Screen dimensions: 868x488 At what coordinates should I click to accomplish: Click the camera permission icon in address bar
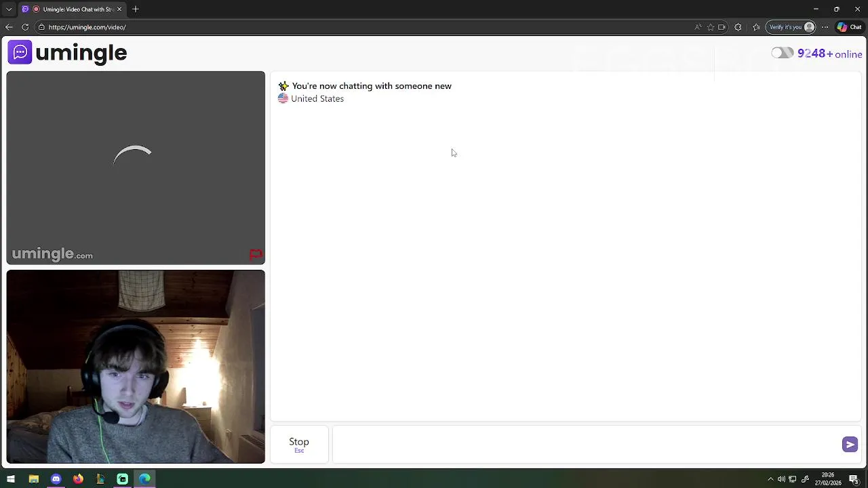(x=722, y=27)
